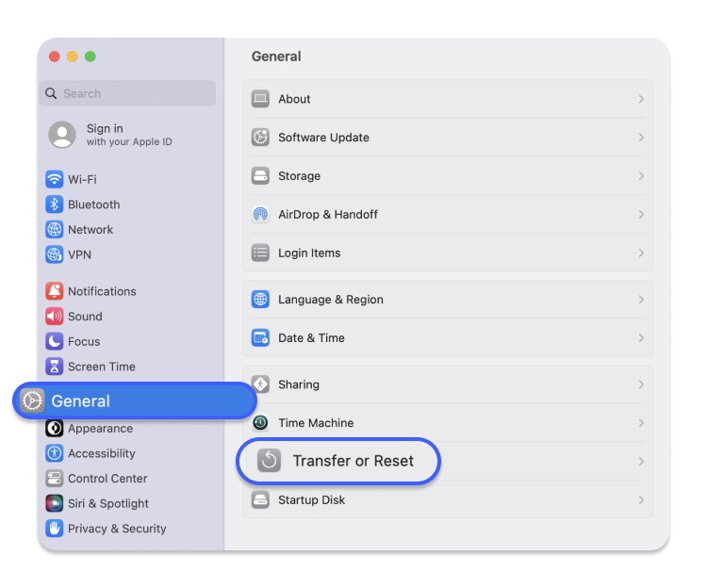Click Sign in with your Apple ID
This screenshot has height=588, width=707.
[x=129, y=134]
